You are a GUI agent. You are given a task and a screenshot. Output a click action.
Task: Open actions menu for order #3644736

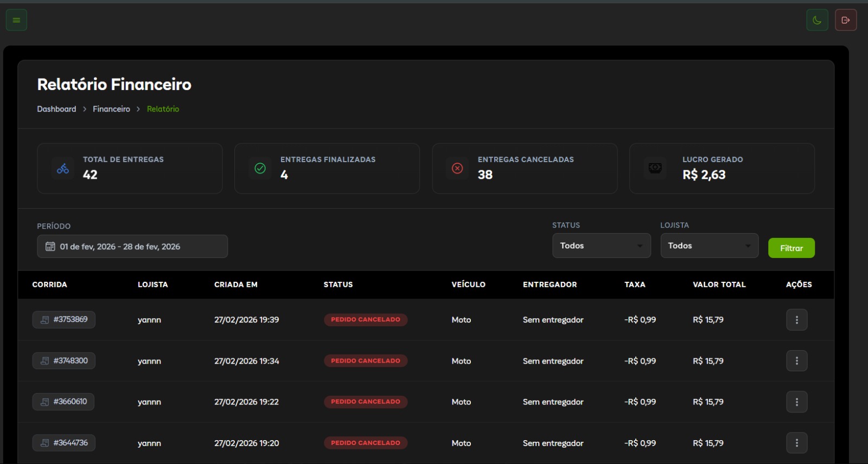pyautogui.click(x=796, y=443)
